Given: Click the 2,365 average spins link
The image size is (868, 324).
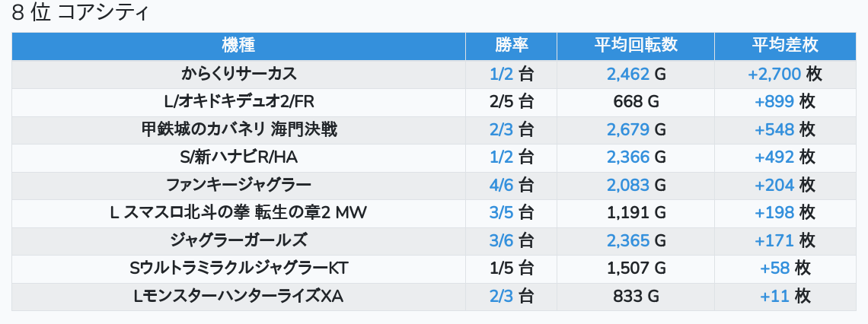Looking at the screenshot, I should tap(627, 241).
